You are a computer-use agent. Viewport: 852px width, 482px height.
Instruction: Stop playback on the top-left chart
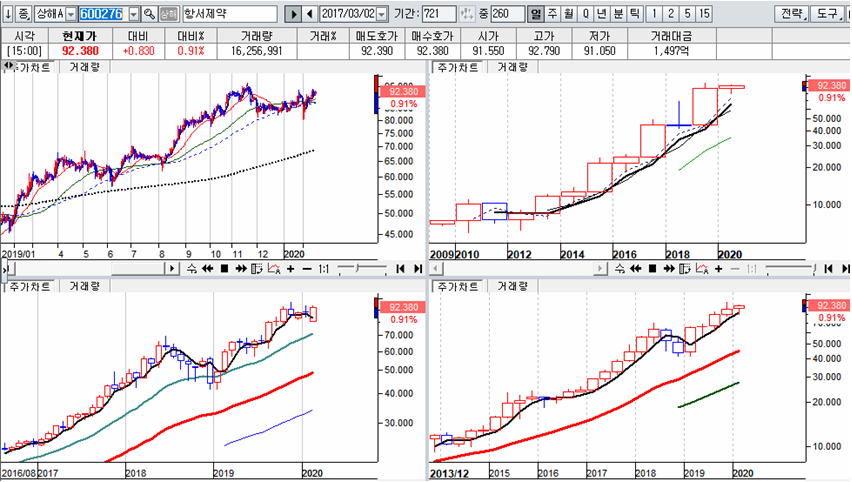click(x=224, y=268)
